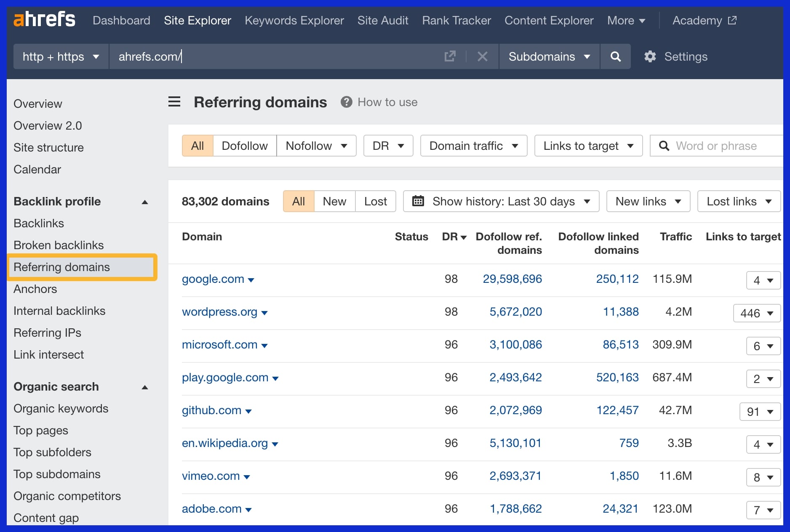Click the magnifier search button
Image resolution: width=790 pixels, height=532 pixels.
615,56
